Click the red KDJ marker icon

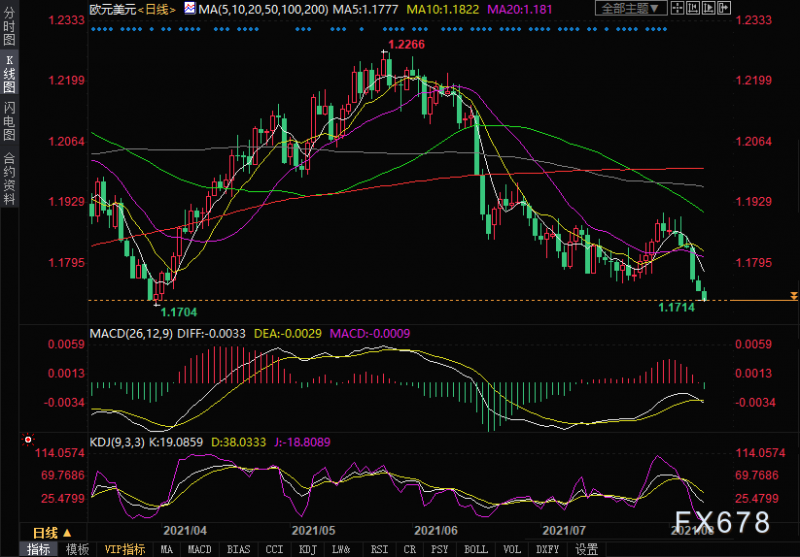click(28, 440)
